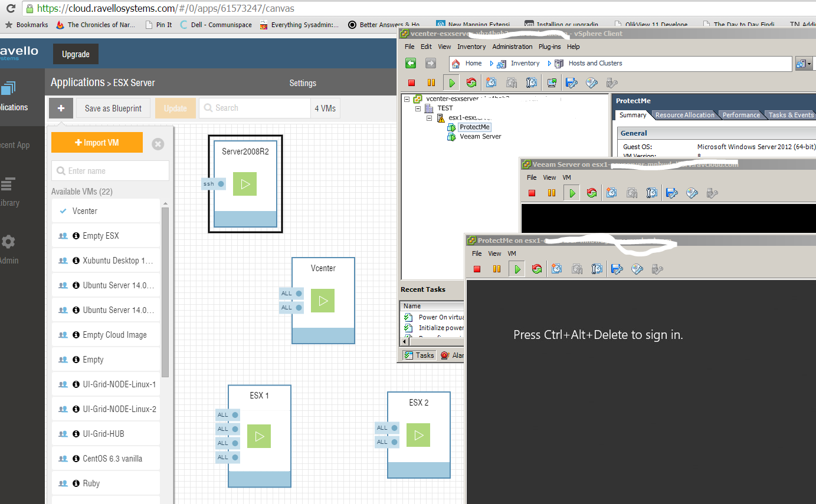Image resolution: width=816 pixels, height=504 pixels.
Task: Click the pause icon in Veeam Server console
Action: pyautogui.click(x=552, y=193)
